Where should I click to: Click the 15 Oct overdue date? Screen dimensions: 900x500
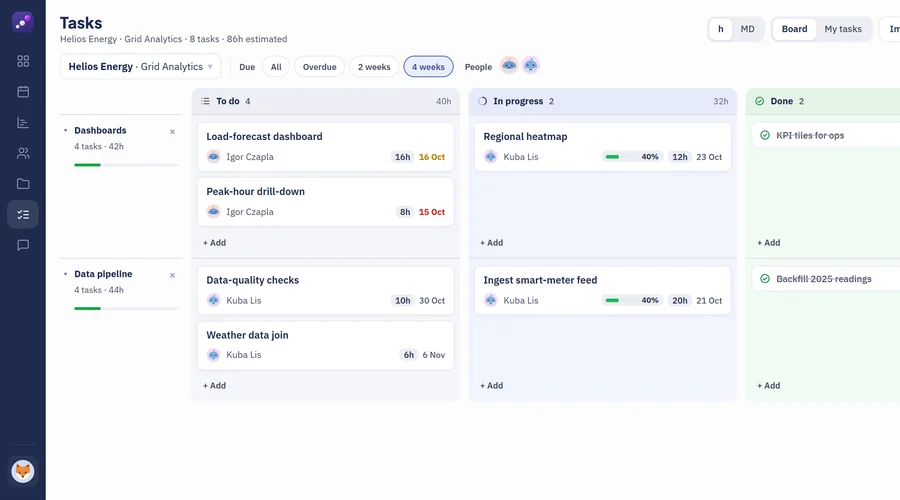432,212
